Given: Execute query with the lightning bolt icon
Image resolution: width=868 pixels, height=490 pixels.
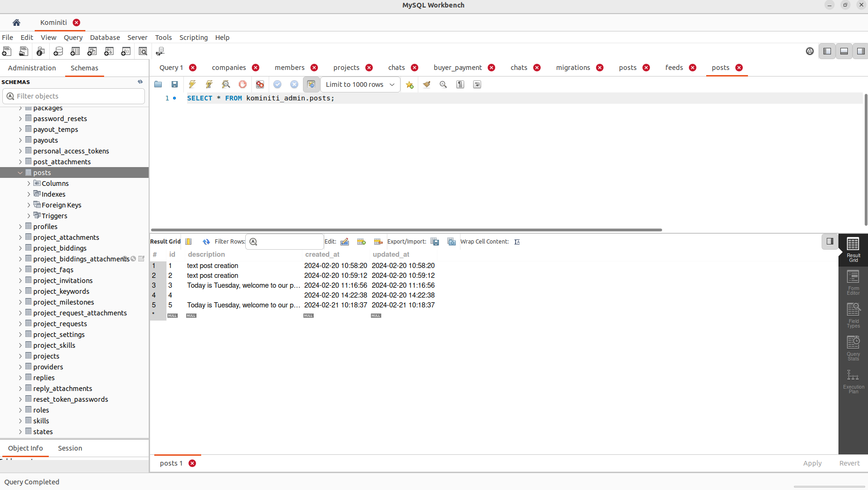Looking at the screenshot, I should click(192, 84).
